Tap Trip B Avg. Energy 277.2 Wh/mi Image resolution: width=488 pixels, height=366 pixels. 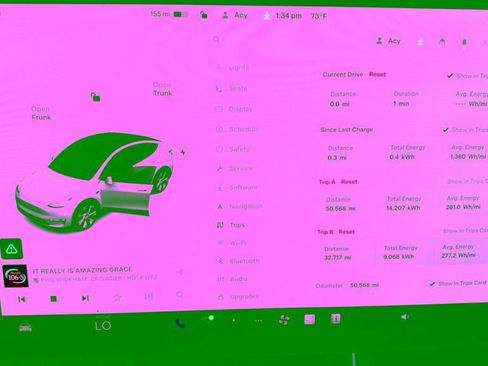point(458,255)
